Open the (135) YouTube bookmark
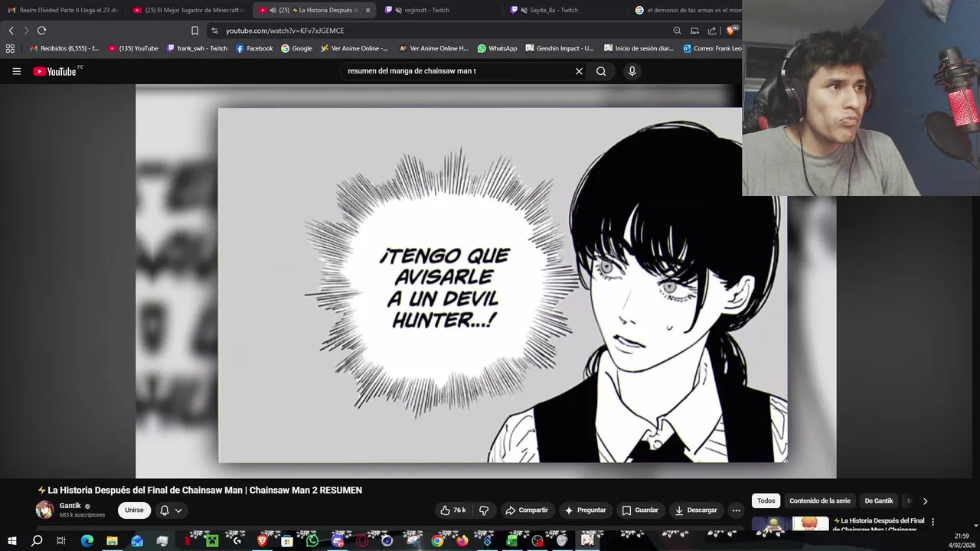The image size is (980, 551). pyautogui.click(x=133, y=48)
